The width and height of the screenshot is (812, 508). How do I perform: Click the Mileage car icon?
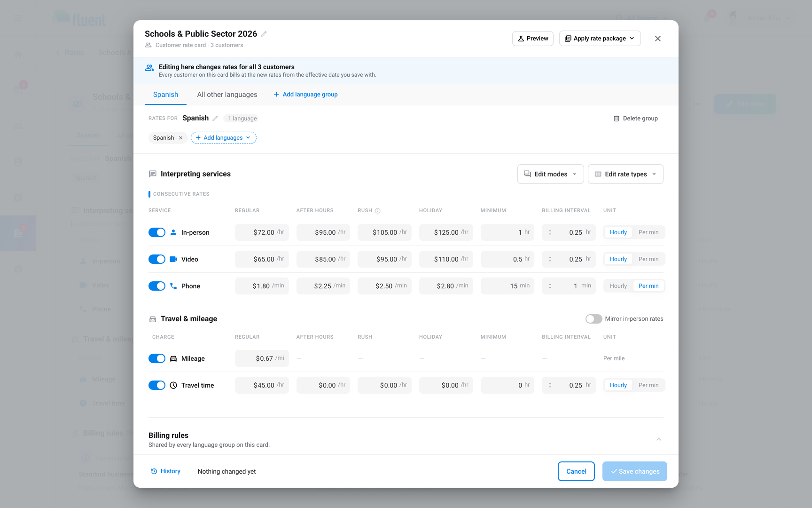point(173,358)
